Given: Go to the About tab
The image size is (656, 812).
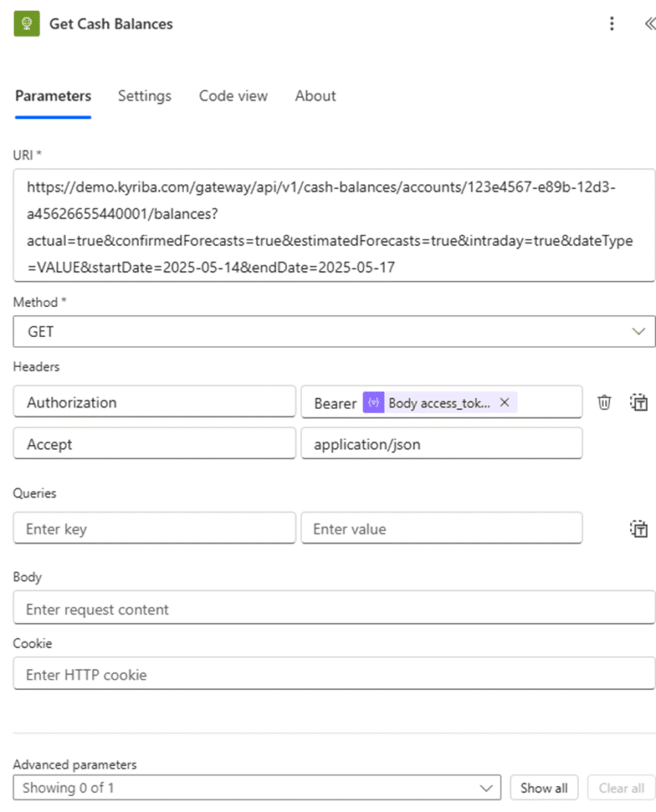Looking at the screenshot, I should [315, 96].
